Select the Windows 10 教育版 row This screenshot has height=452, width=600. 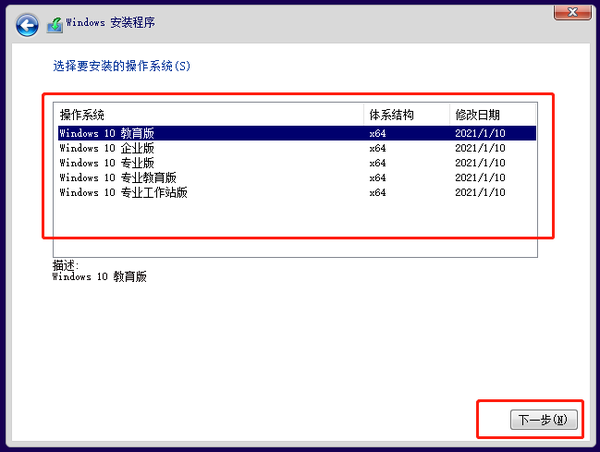pyautogui.click(x=297, y=133)
